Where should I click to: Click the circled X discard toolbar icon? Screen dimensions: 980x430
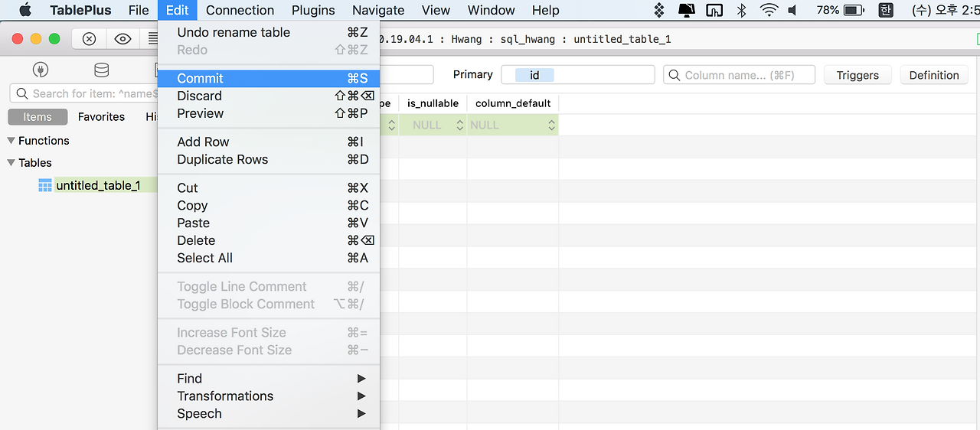tap(89, 39)
